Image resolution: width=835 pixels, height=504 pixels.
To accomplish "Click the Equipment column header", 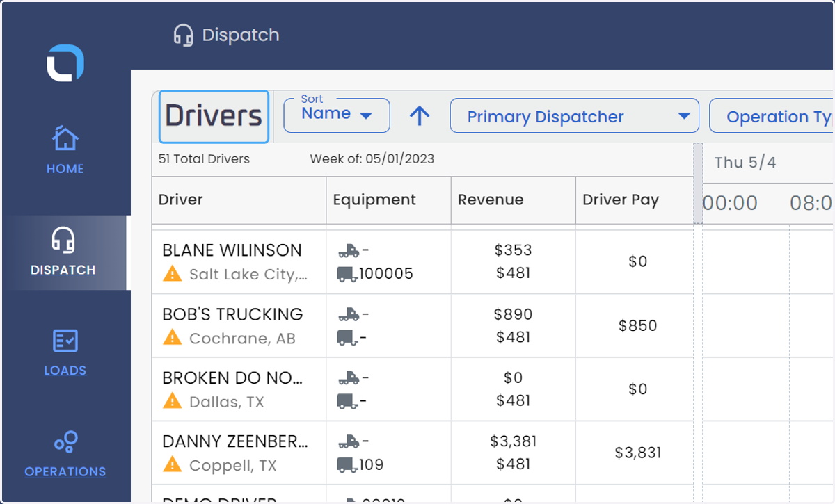I will (388, 200).
